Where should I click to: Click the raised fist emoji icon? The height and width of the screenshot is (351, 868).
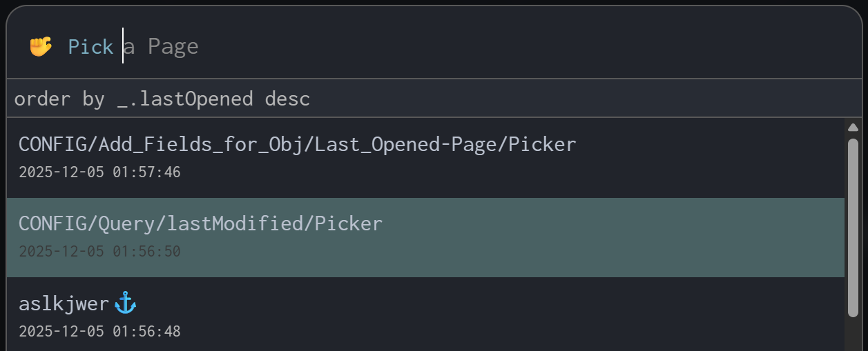point(41,47)
